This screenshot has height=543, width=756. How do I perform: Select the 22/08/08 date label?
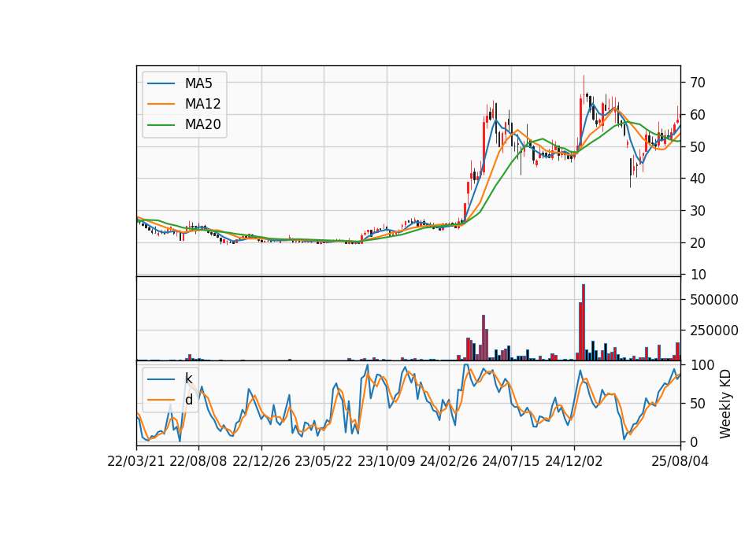click(198, 461)
